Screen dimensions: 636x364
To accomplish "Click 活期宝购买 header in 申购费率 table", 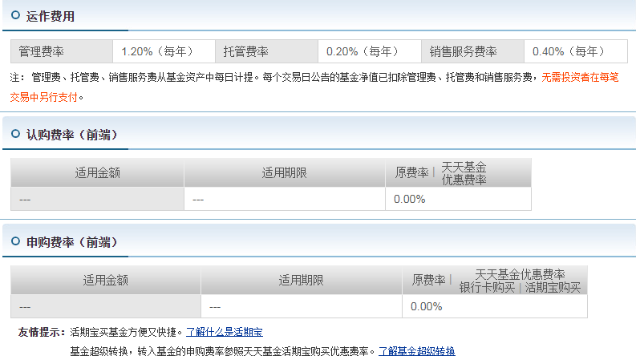I will pos(553,287).
